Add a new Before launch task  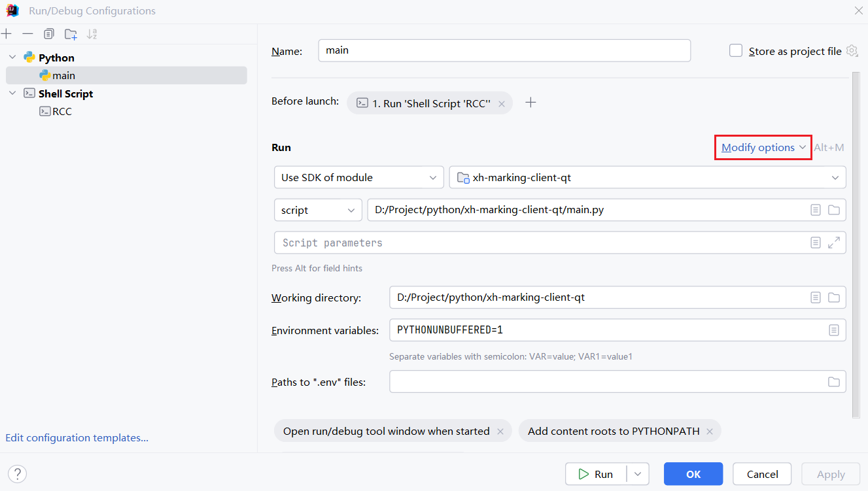coord(530,103)
